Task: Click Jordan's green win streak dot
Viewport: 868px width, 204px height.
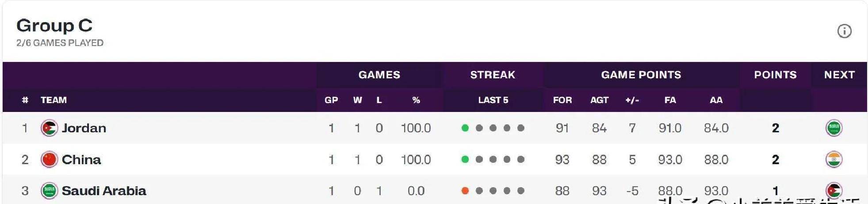Action: 465,128
